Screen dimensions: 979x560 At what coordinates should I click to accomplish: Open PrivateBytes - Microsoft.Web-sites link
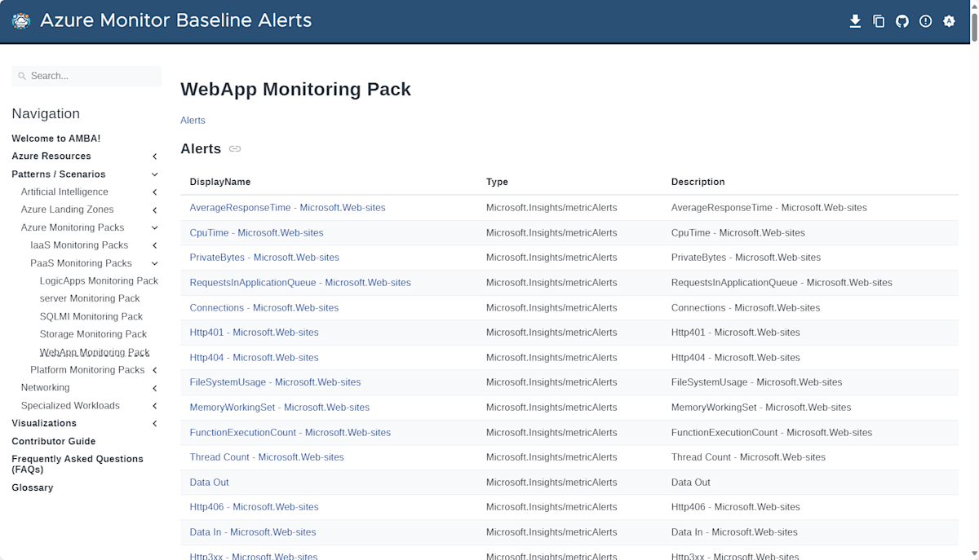coord(264,257)
